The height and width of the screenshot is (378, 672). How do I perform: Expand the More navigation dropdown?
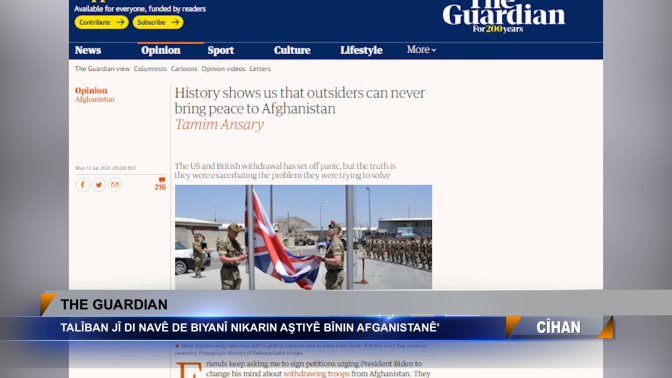pos(421,50)
